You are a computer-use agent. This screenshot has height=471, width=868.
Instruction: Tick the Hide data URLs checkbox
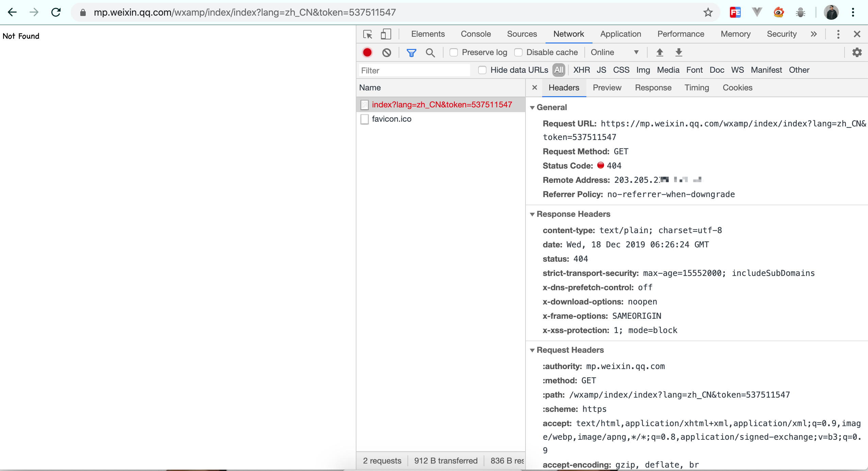482,70
